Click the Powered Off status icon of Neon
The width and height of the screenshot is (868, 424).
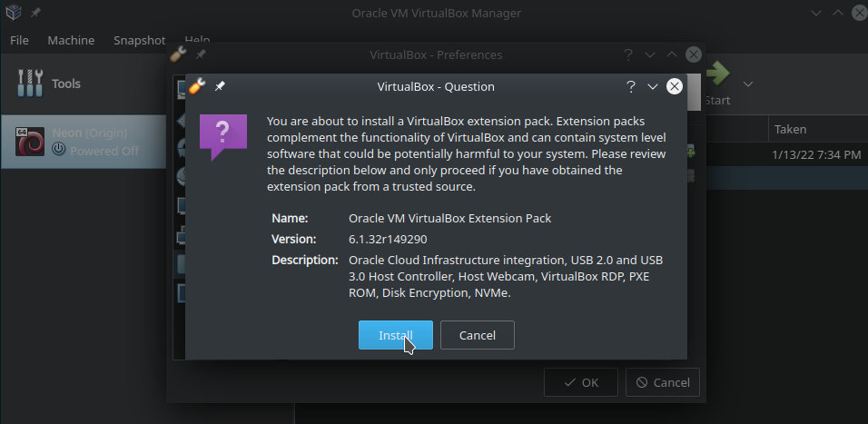(x=59, y=150)
